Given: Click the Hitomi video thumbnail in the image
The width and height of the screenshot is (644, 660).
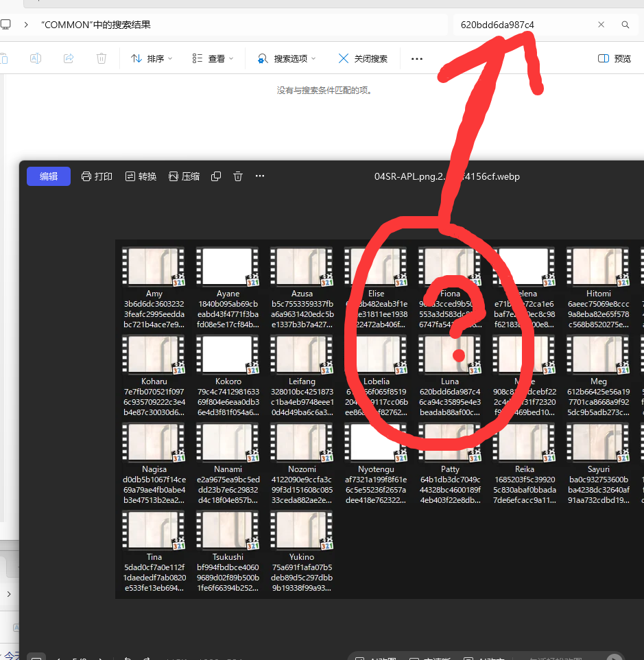Looking at the screenshot, I should pyautogui.click(x=599, y=267).
